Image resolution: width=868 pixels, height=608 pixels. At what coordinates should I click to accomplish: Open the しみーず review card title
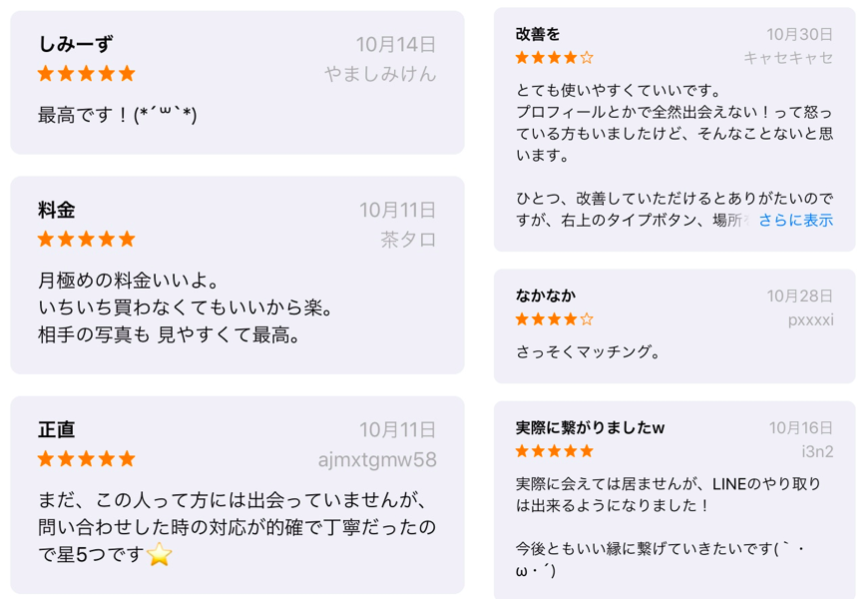(x=75, y=44)
